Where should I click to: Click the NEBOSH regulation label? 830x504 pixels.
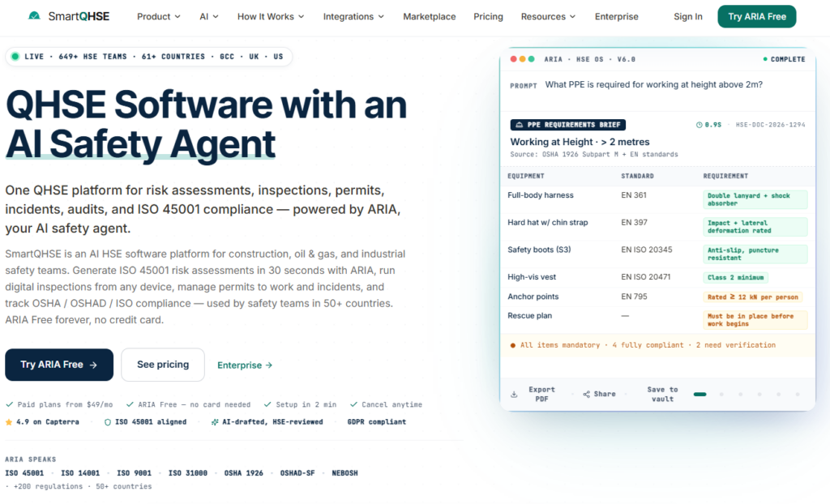[x=344, y=473]
